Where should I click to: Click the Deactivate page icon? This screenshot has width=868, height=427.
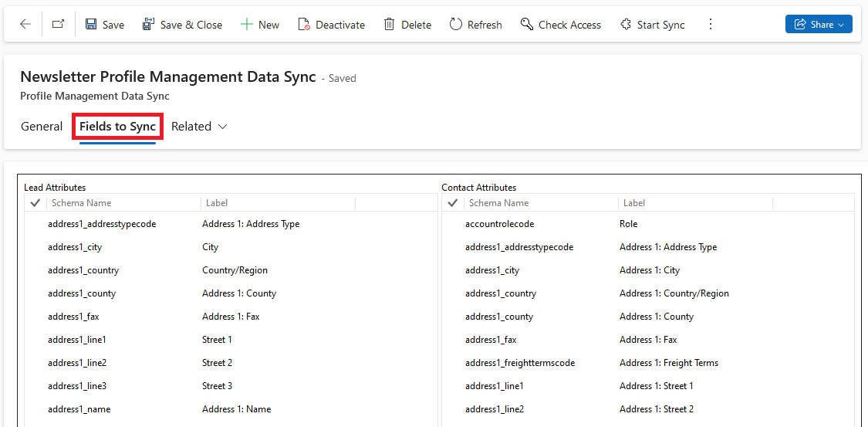click(x=303, y=25)
